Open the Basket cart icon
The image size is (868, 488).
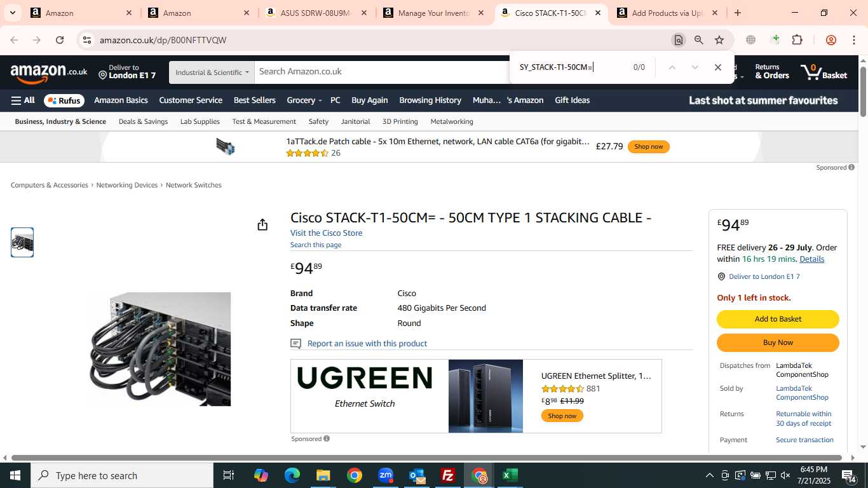[x=824, y=72]
